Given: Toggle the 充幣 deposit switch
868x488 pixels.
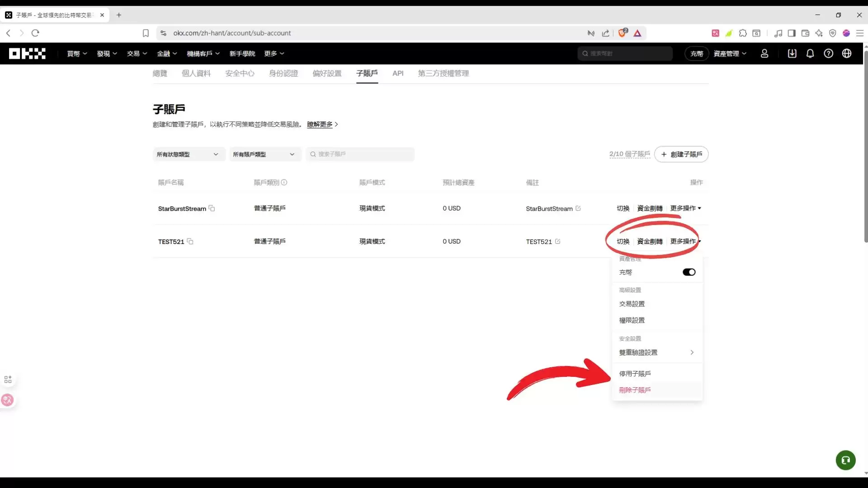Looking at the screenshot, I should tap(688, 272).
